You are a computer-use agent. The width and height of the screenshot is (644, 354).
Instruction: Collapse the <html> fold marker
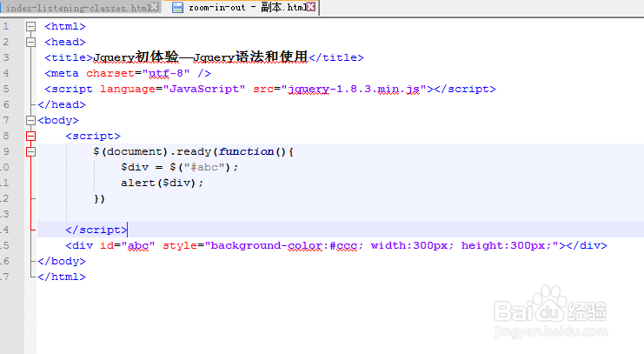point(30,27)
